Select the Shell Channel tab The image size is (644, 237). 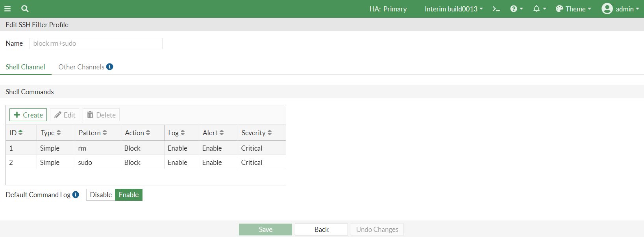[25, 67]
